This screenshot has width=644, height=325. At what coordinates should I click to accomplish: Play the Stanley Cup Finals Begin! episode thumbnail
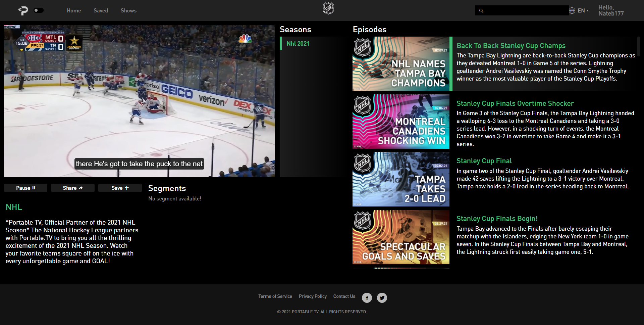coord(401,237)
